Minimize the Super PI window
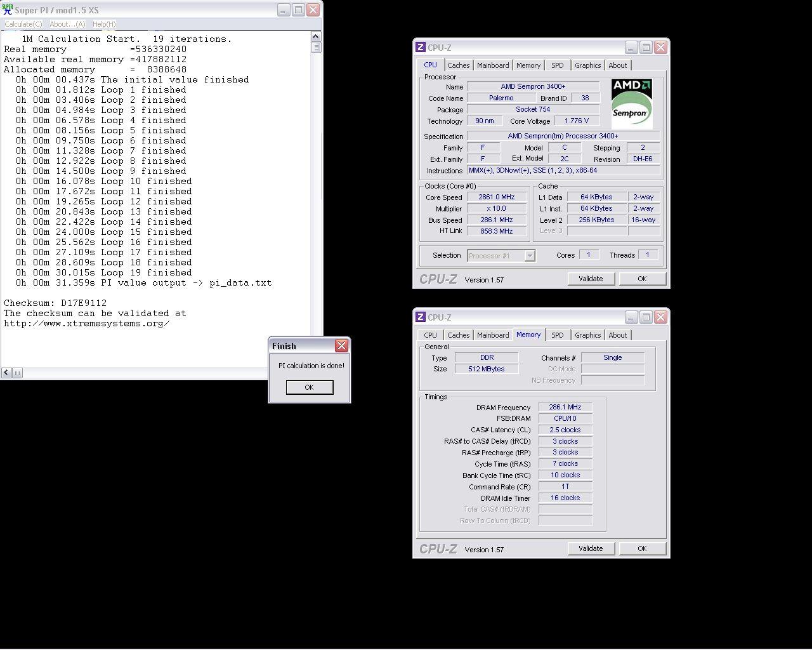Screen dimensions: 812x650 (283, 10)
